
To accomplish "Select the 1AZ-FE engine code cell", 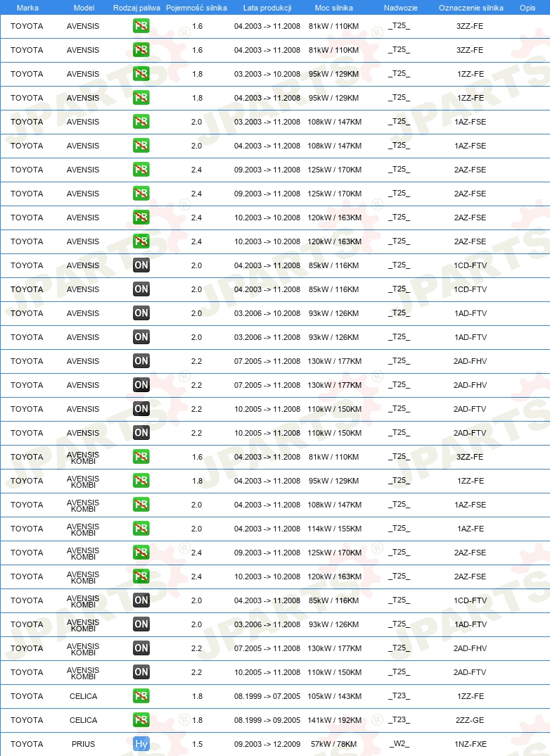I will click(x=470, y=529).
